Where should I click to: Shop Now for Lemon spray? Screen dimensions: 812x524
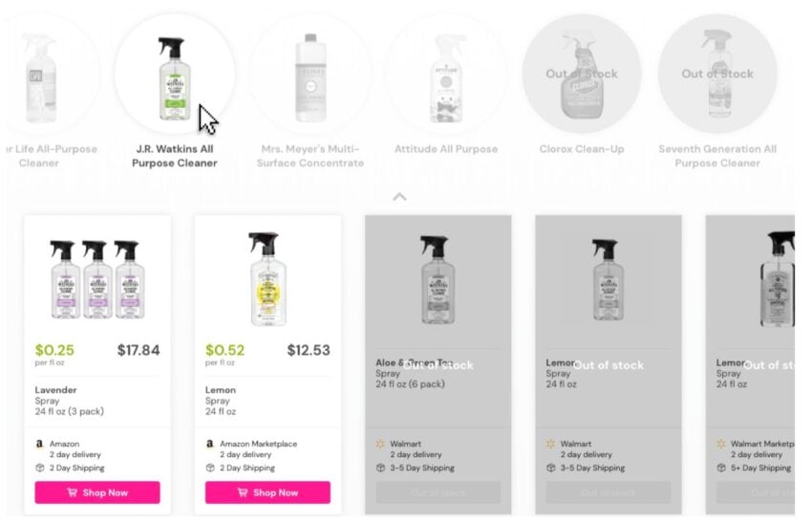267,492
